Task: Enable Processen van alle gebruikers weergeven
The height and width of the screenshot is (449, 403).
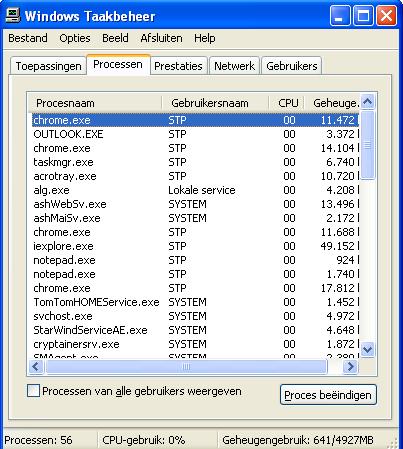Action: click(x=33, y=391)
